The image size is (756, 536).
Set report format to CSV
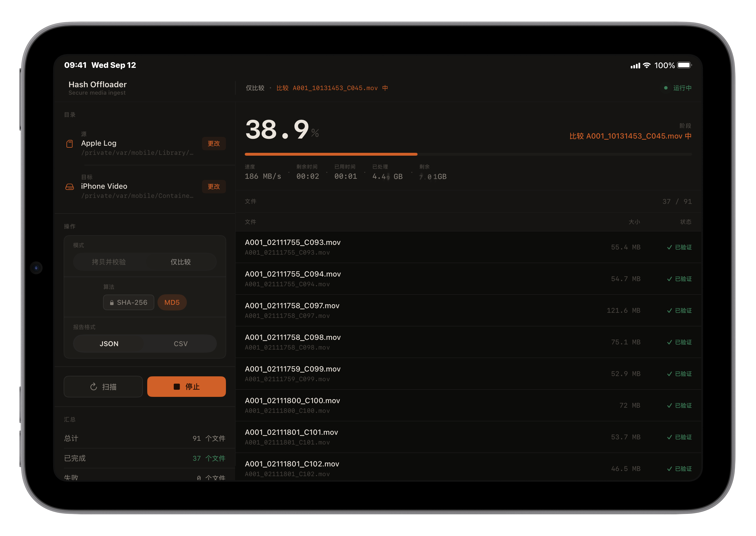(x=180, y=344)
